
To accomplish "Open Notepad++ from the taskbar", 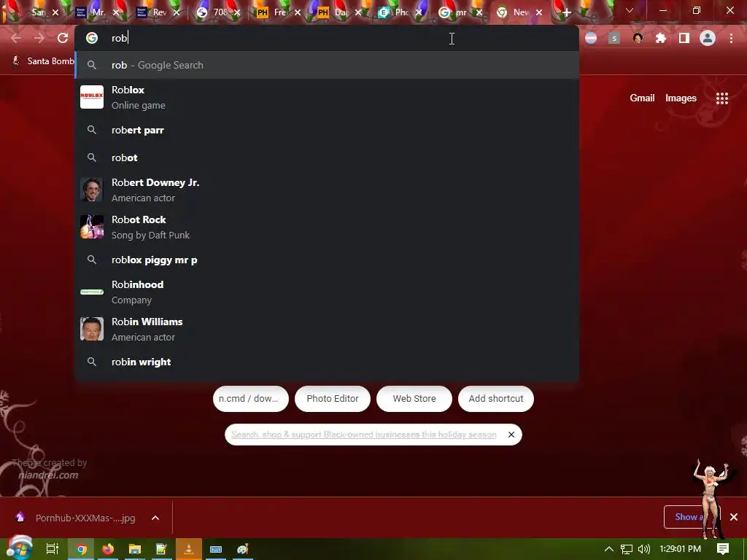I will pos(161,549).
